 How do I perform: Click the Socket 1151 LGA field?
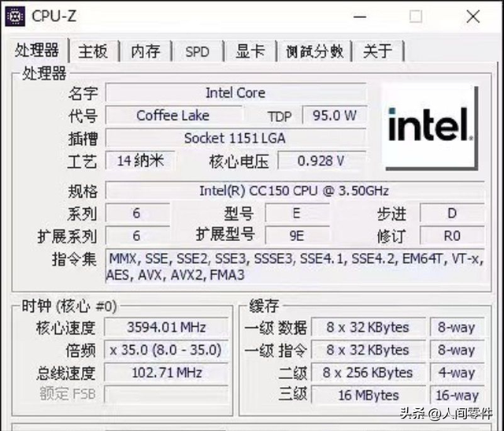tap(235, 138)
